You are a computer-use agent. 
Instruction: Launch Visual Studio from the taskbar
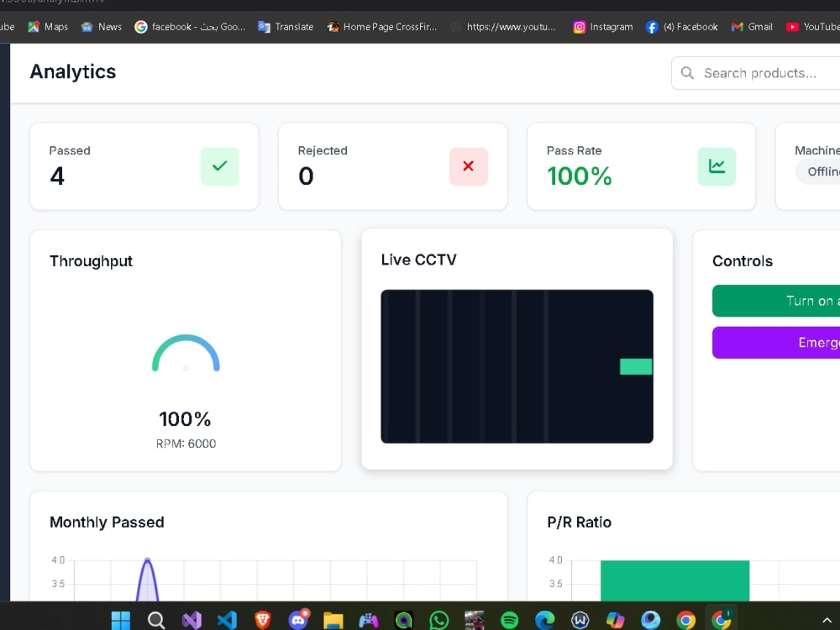coord(192,620)
